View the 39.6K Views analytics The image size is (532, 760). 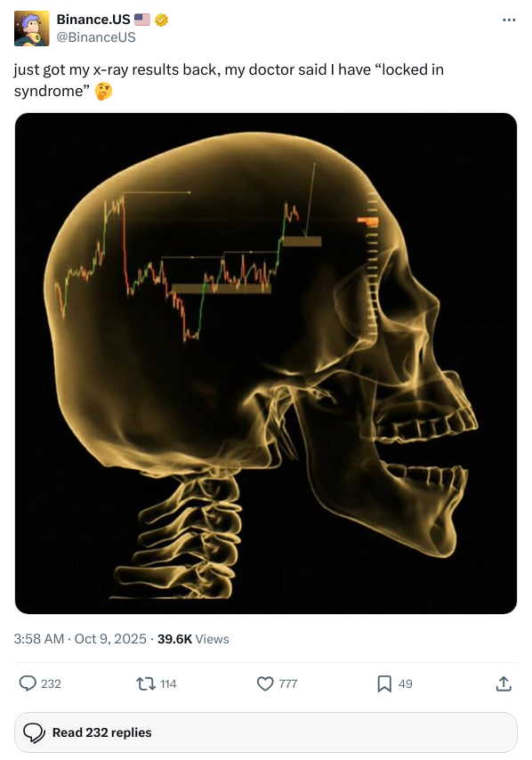[193, 639]
